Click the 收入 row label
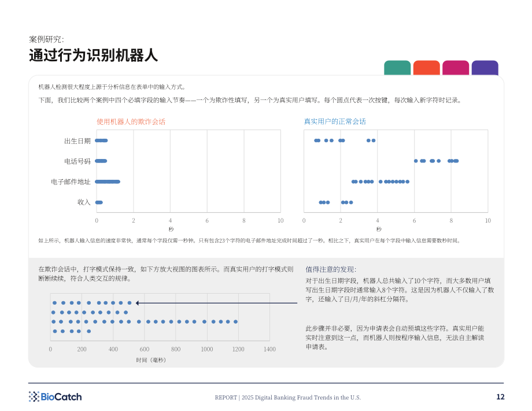 pyautogui.click(x=84, y=202)
